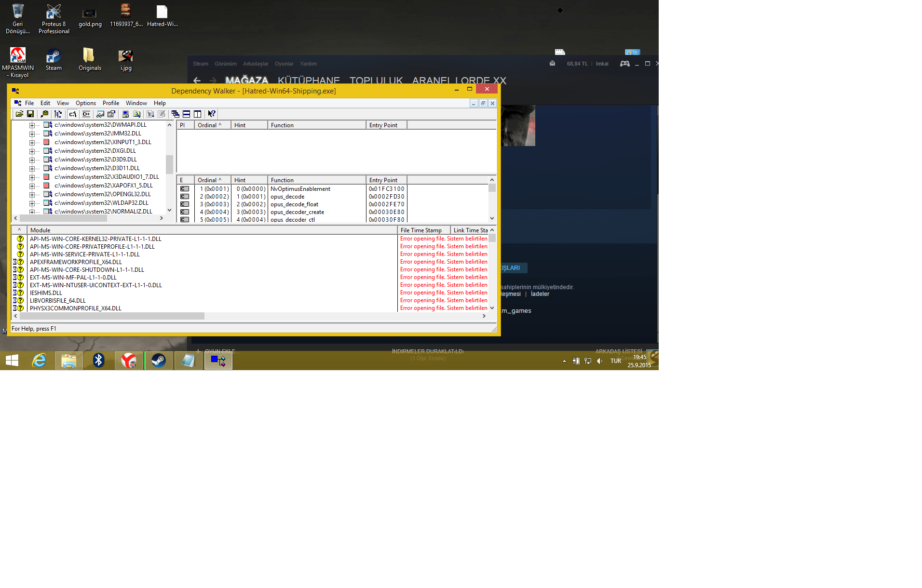Expand the DXGI.DLL tree node
922x588 pixels.
(x=32, y=151)
